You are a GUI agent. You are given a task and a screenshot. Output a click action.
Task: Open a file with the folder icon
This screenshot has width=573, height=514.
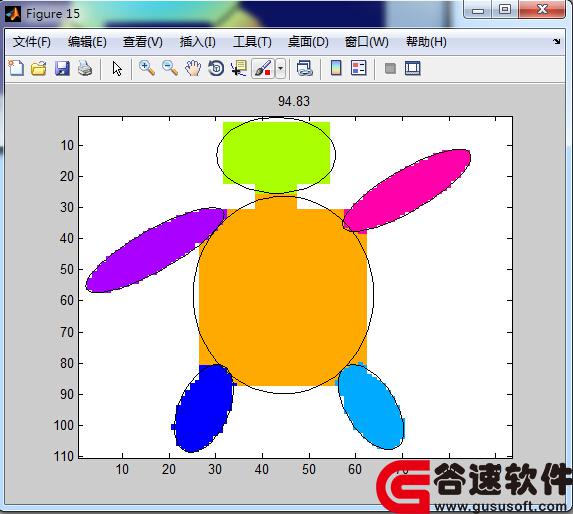39,68
